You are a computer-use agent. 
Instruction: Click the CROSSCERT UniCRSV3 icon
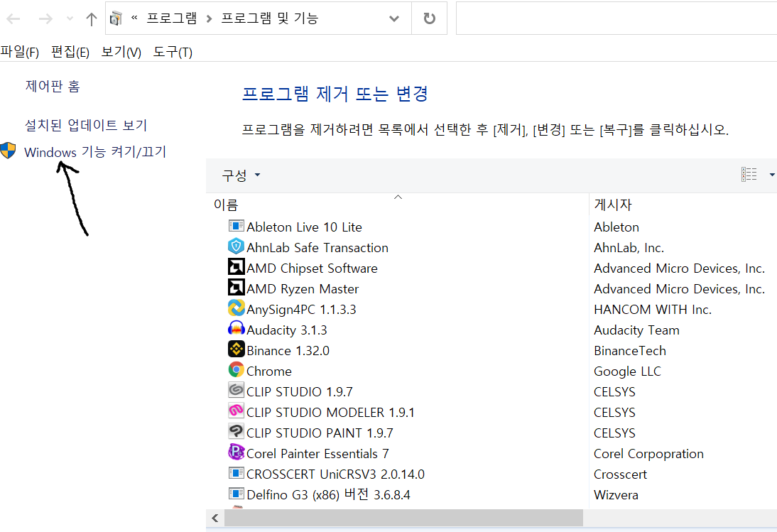pyautogui.click(x=236, y=473)
